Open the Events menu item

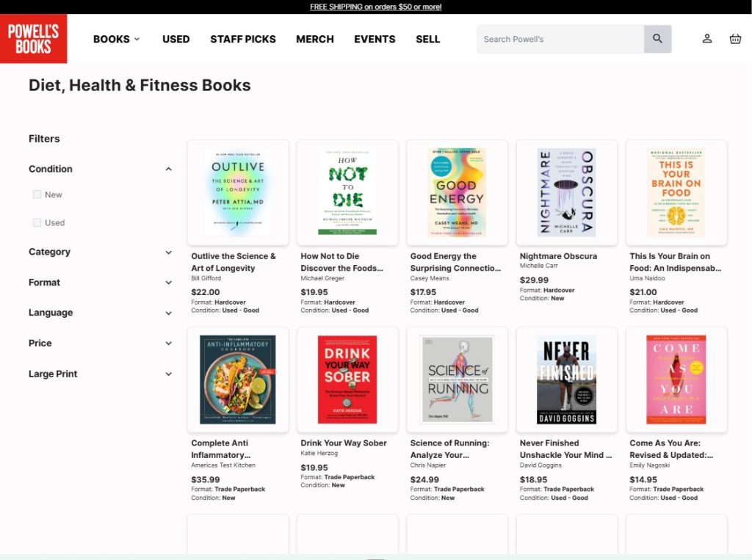(375, 40)
